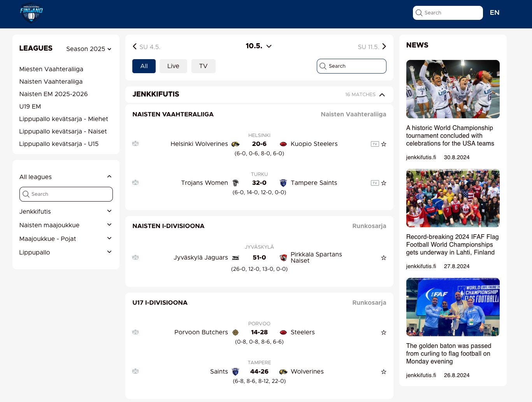532x402 pixels.
Task: Open U19 EM league
Action: point(30,107)
